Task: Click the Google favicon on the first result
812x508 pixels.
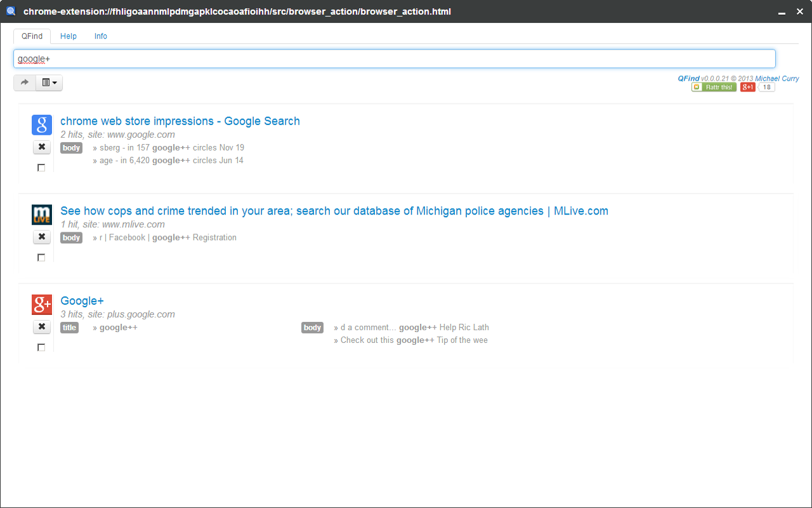Action: pyautogui.click(x=41, y=125)
